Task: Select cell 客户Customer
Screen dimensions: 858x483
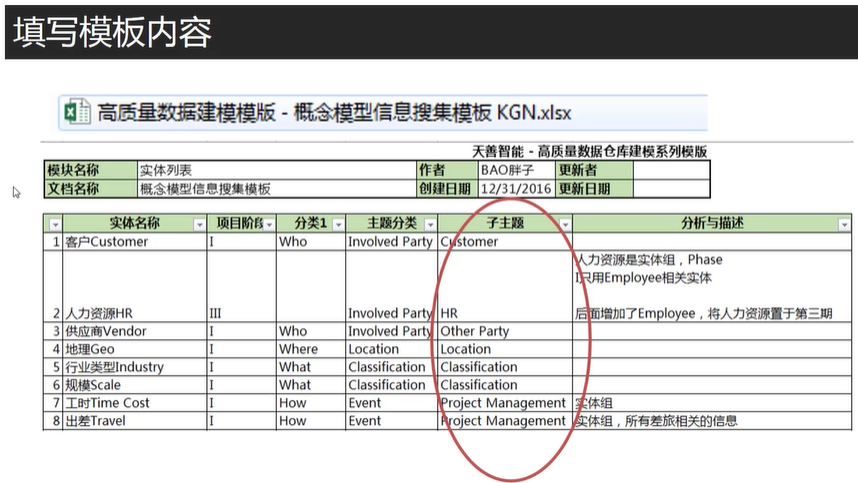Action: (x=135, y=242)
